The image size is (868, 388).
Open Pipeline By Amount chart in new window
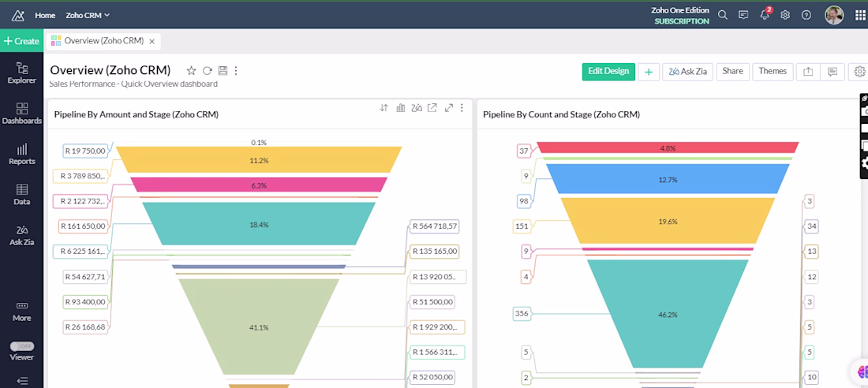pos(432,108)
